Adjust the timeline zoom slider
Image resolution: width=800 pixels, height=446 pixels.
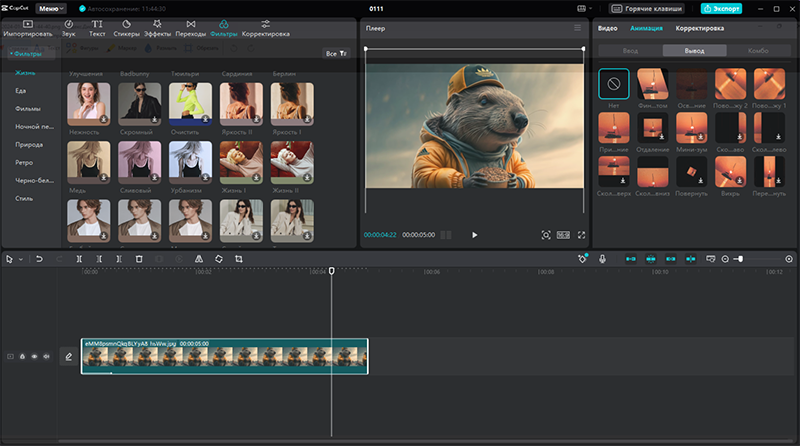(740, 259)
